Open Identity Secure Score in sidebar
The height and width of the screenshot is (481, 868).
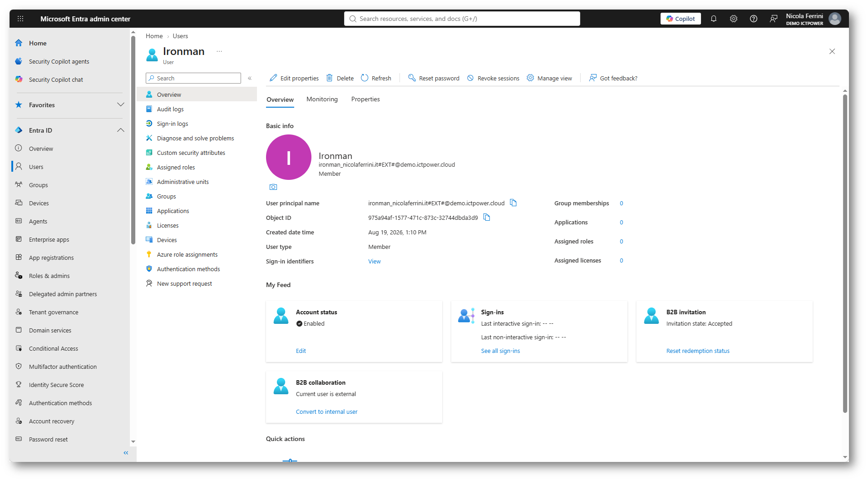pos(56,385)
